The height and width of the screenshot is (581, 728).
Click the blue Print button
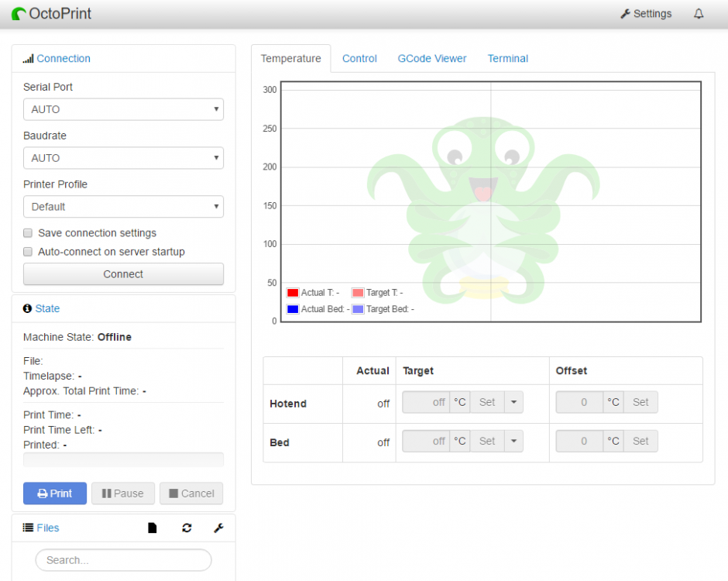[55, 493]
